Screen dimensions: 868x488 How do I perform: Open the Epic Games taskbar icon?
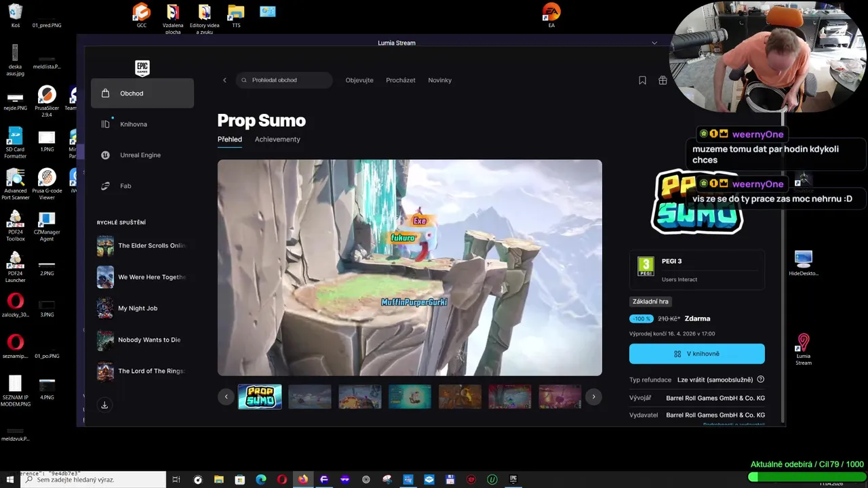pos(513,479)
